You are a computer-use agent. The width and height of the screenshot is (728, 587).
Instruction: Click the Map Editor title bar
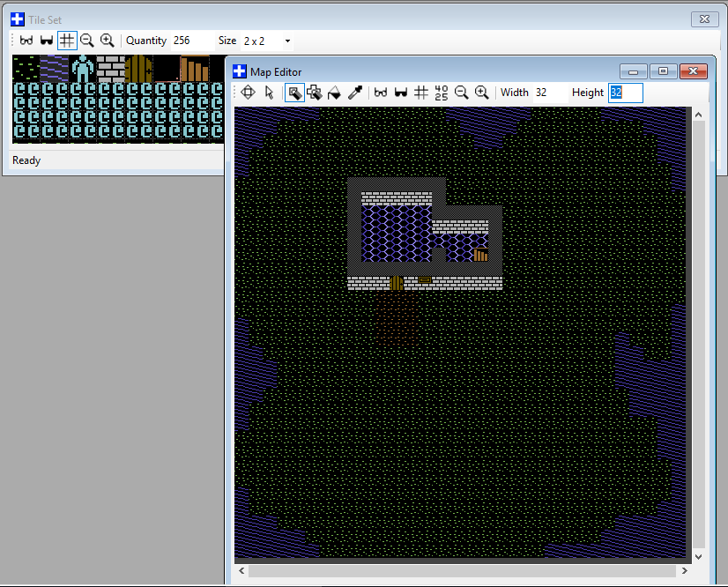tap(441, 71)
